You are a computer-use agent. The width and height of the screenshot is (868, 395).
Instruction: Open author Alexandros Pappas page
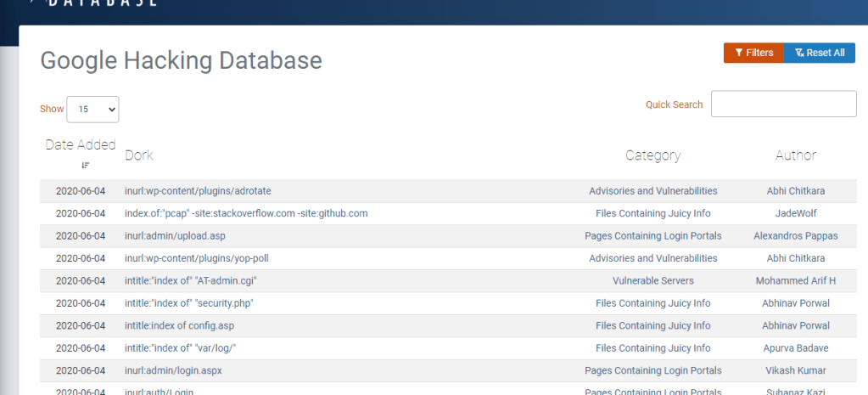tap(795, 236)
